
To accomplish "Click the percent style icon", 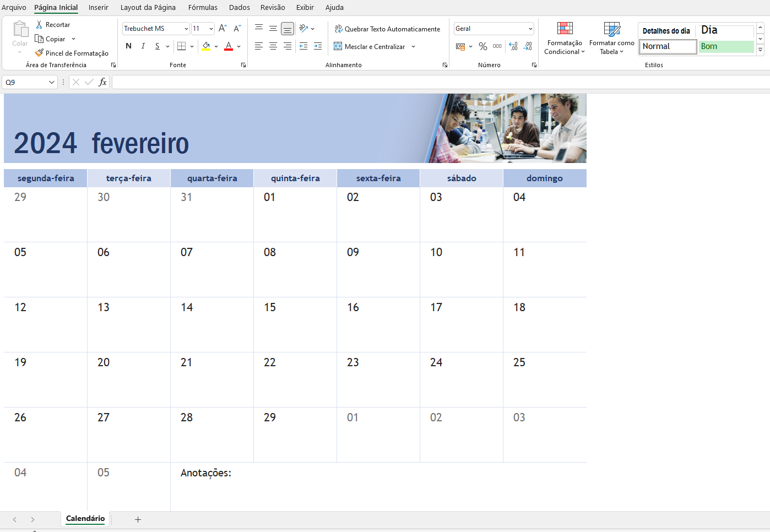I will pos(483,47).
